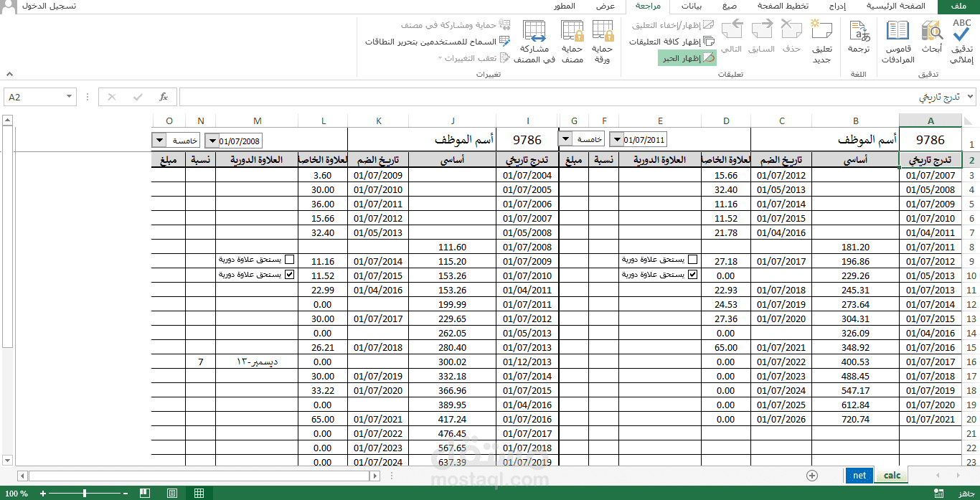This screenshot has width=980, height=500.
Task: Click the zoom slider handle
Action: tap(85, 494)
